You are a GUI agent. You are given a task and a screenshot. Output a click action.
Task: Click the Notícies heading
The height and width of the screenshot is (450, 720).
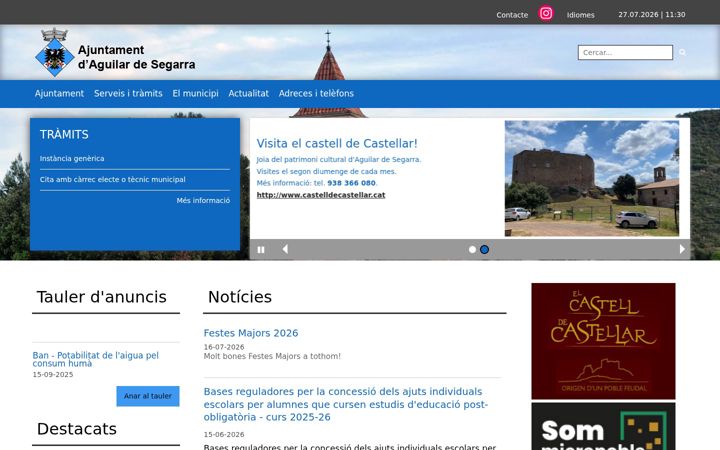click(x=240, y=297)
